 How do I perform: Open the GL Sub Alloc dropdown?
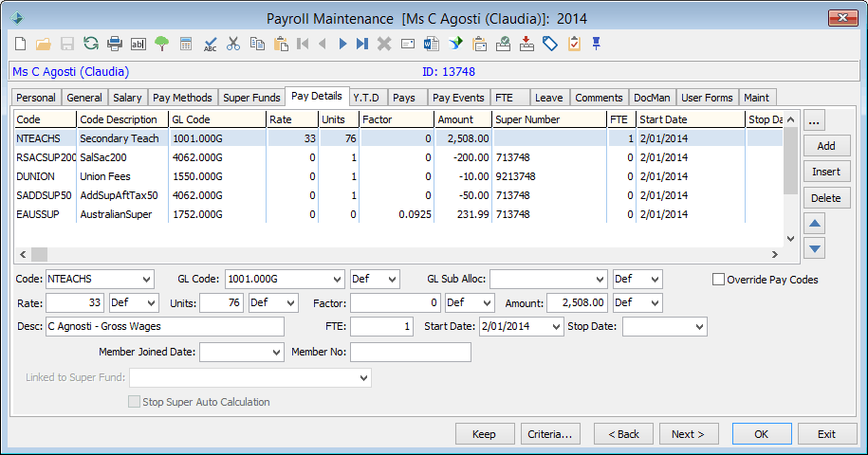[x=600, y=280]
